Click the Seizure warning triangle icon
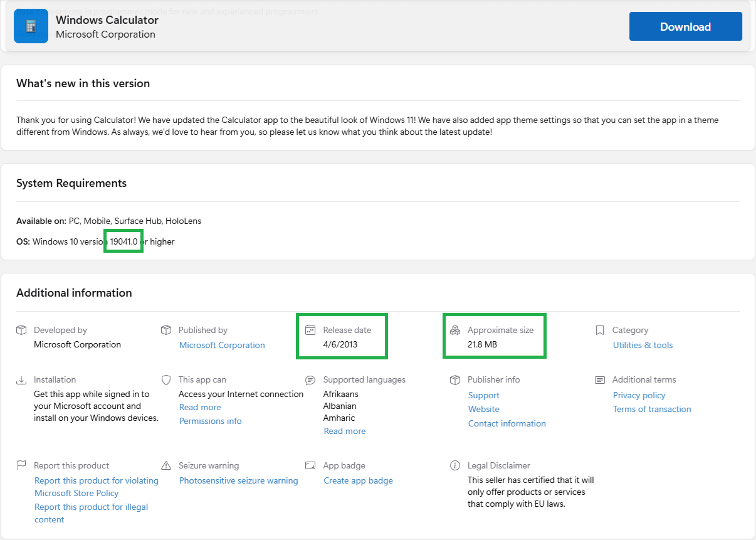 pos(166,465)
